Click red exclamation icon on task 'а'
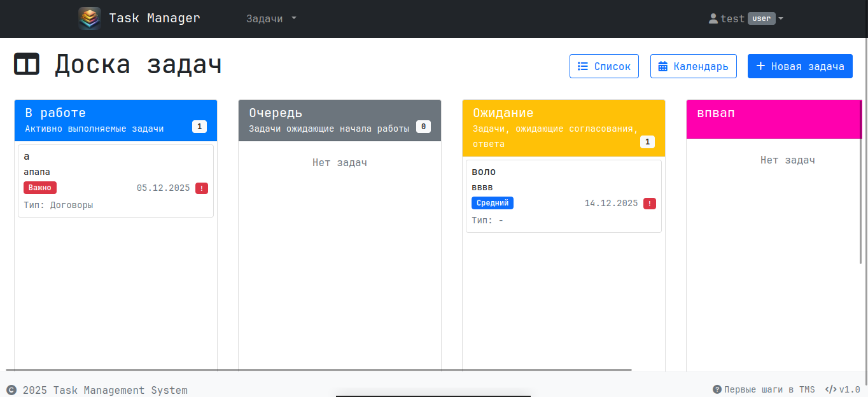The image size is (868, 397). click(x=202, y=188)
